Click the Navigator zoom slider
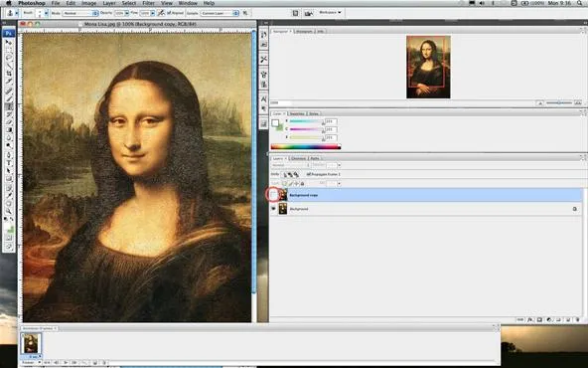The height and width of the screenshot is (368, 588). click(x=559, y=102)
